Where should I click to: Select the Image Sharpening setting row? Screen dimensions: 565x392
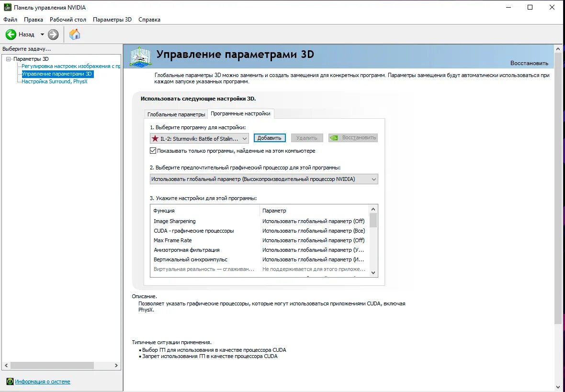(x=260, y=221)
